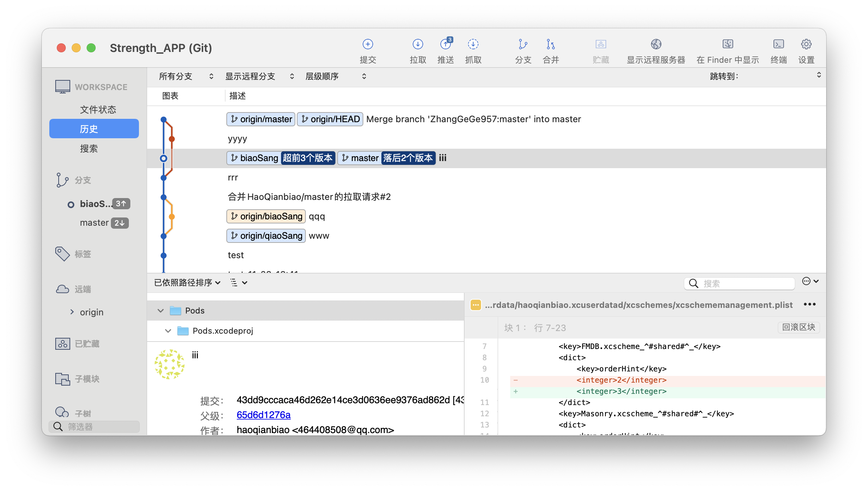Open the 已依照路径排序 sort dropdown
Screen dimensions: 868x491
(x=187, y=283)
